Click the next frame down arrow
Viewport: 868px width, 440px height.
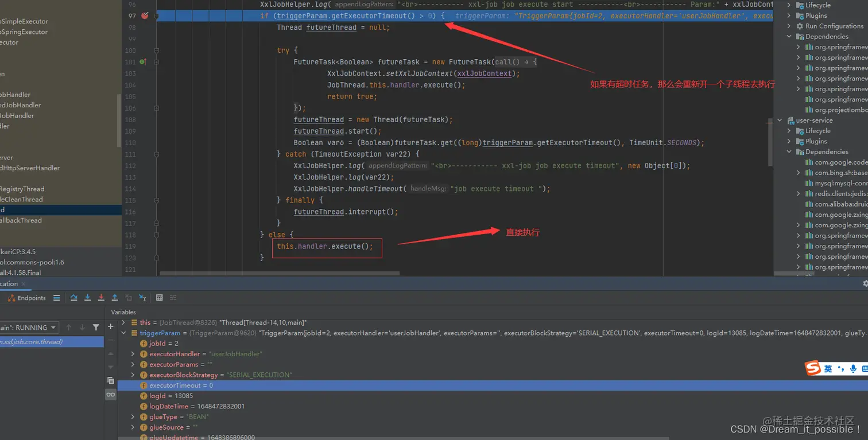[82, 328]
